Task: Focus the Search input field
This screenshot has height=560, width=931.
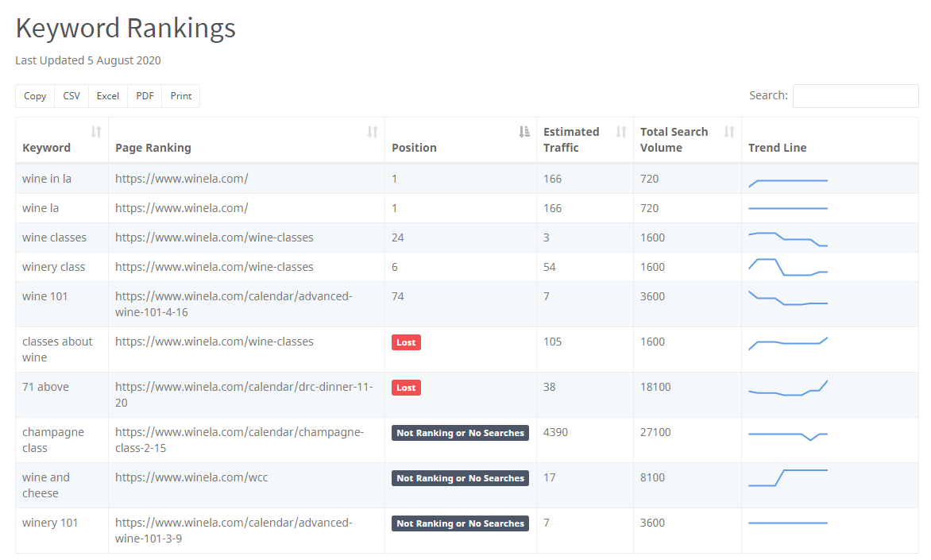Action: (x=855, y=96)
